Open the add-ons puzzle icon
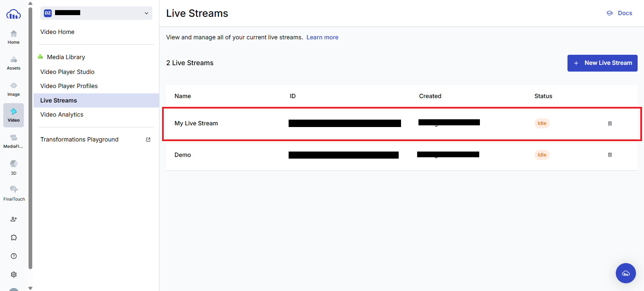Screen dimensions: 644x291 tap(13, 238)
